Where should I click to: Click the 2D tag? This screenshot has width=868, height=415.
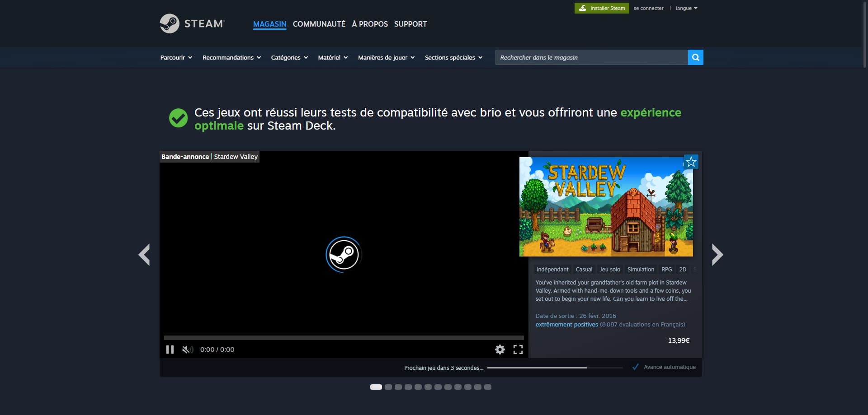click(x=683, y=269)
